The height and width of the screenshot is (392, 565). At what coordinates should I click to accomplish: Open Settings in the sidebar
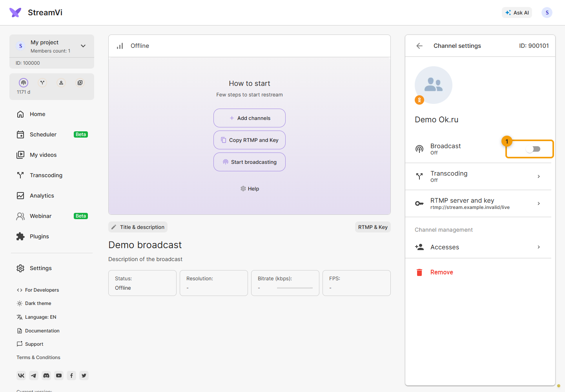coord(52,268)
